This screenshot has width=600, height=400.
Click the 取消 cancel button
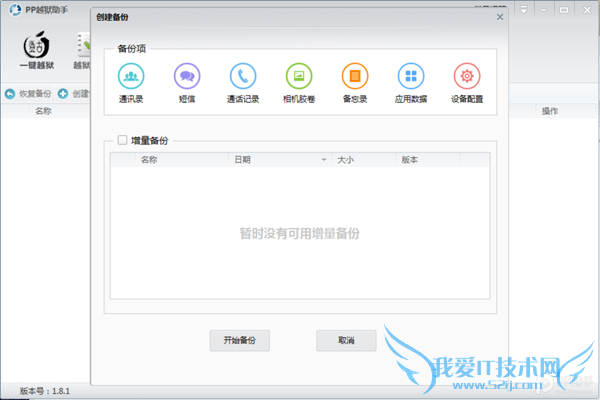[346, 340]
